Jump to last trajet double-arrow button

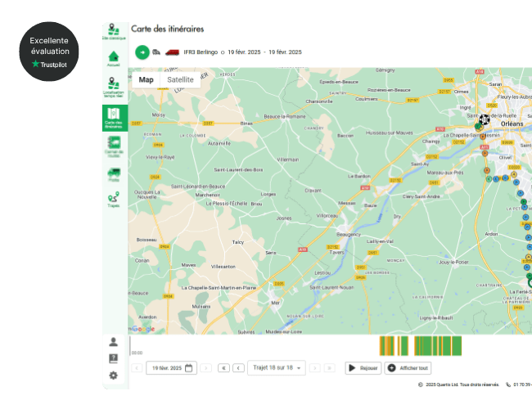[330, 368]
